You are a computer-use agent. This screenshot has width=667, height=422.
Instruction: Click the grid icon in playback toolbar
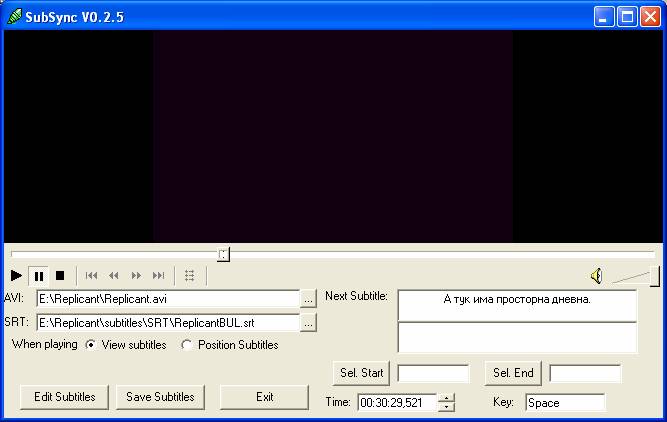[x=190, y=276]
